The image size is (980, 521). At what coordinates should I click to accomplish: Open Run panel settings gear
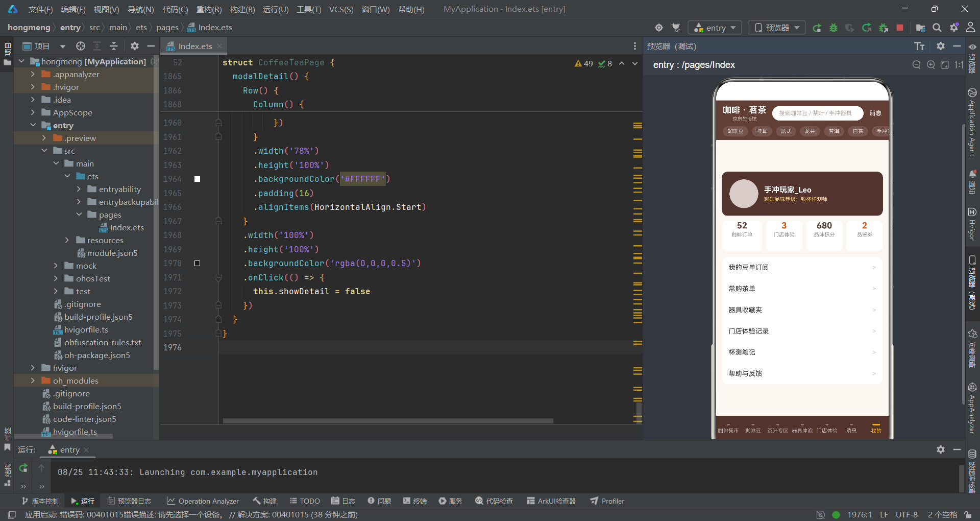click(941, 449)
